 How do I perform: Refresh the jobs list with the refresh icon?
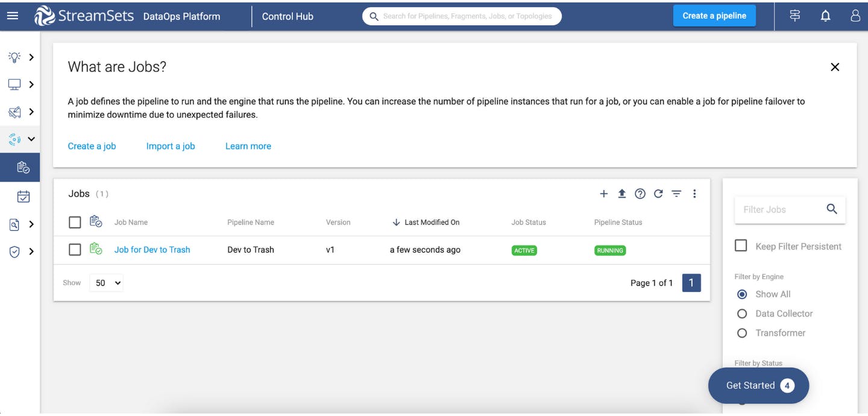click(x=658, y=194)
